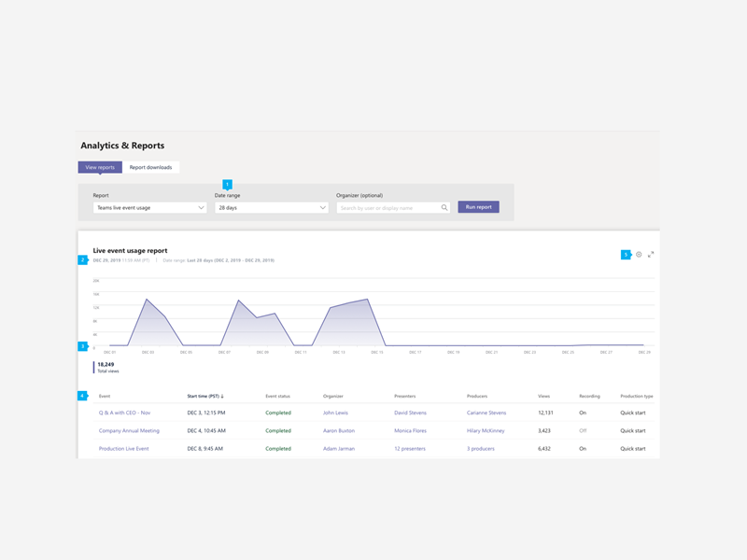Viewport: 747px width, 560px height.
Task: Click the settings gear icon in report header
Action: tap(640, 255)
